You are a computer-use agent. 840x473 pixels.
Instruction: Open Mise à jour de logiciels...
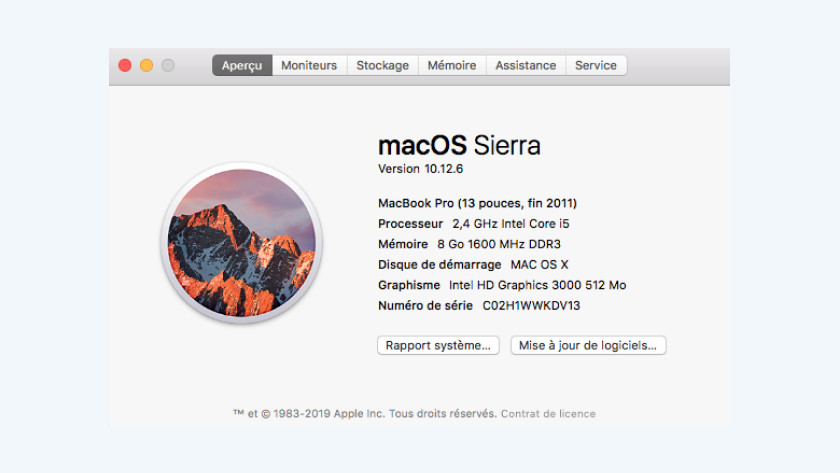pyautogui.click(x=588, y=346)
